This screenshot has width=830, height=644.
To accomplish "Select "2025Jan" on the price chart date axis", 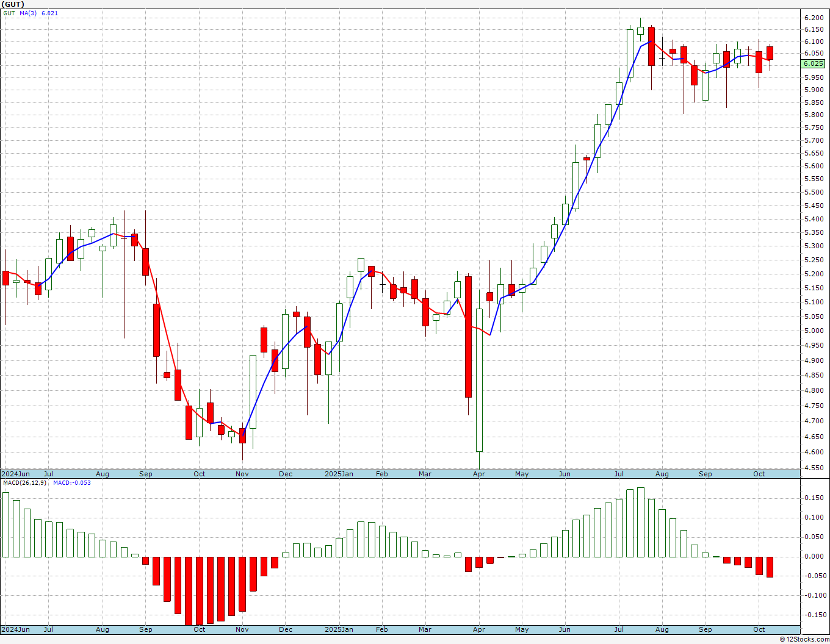I will point(339,474).
